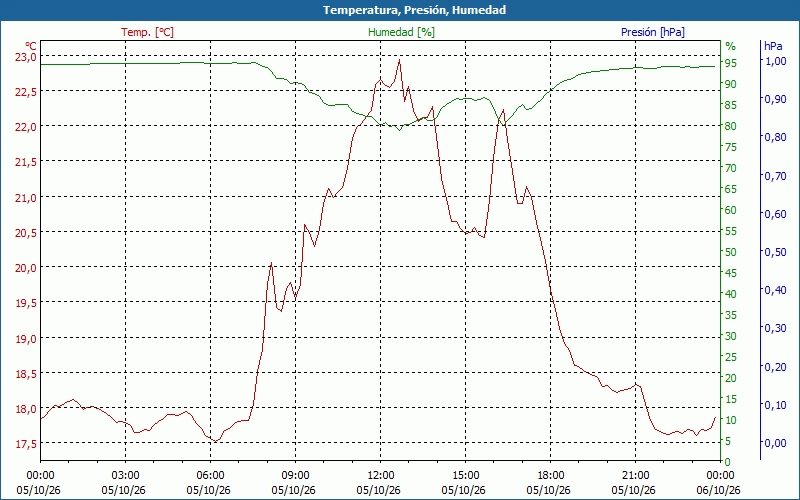800x500 pixels.
Task: Click the Temp. [°C] legend label
Action: click(147, 32)
